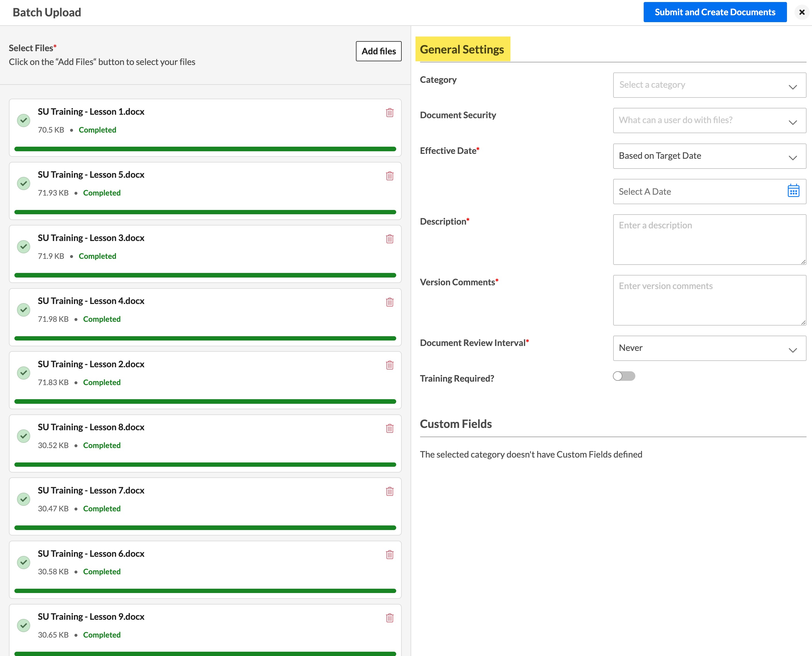Click progress bar of Lesson 1.docx

tap(205, 149)
